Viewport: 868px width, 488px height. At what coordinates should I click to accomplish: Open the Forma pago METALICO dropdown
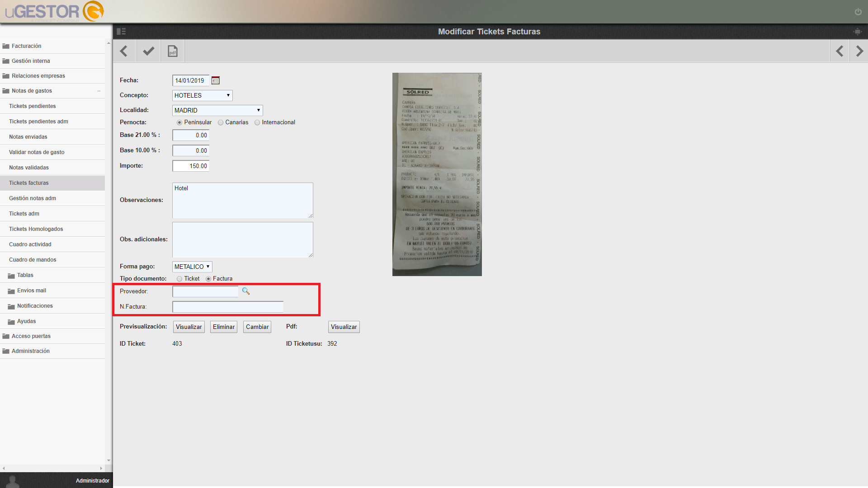[x=192, y=267]
